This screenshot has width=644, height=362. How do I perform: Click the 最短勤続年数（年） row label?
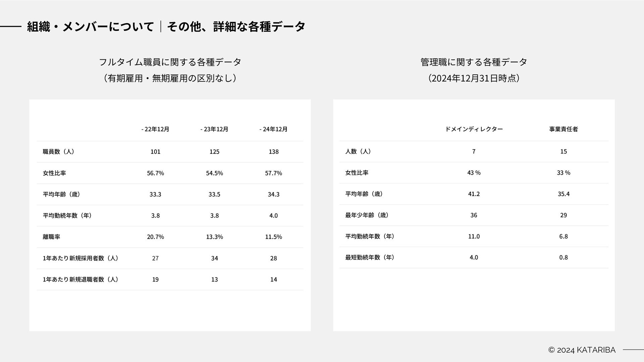click(370, 257)
